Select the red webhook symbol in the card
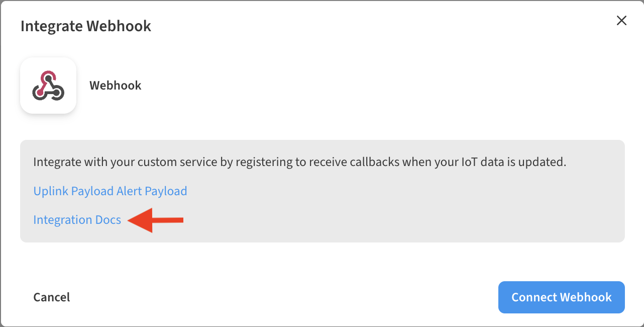644x327 pixels. [48, 85]
